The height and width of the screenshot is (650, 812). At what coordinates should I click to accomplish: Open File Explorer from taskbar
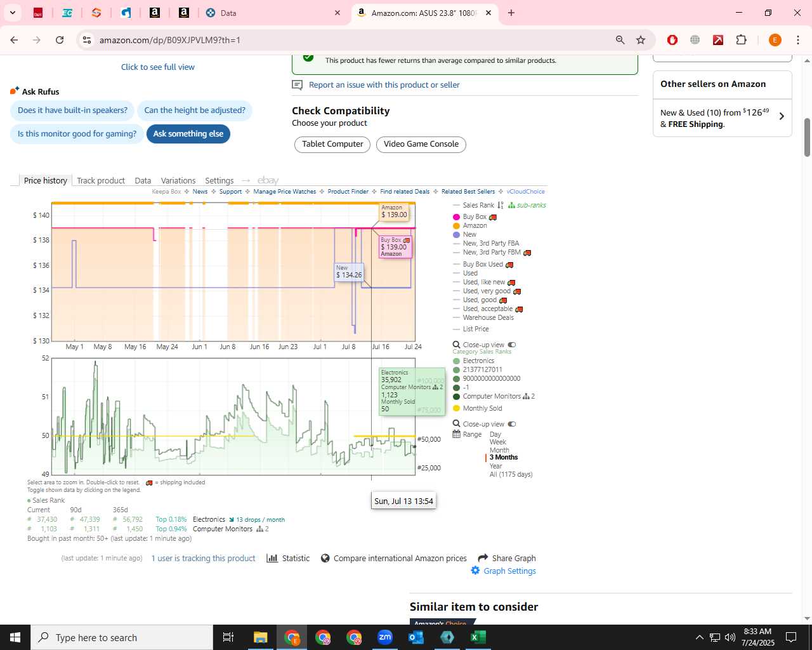click(x=261, y=637)
